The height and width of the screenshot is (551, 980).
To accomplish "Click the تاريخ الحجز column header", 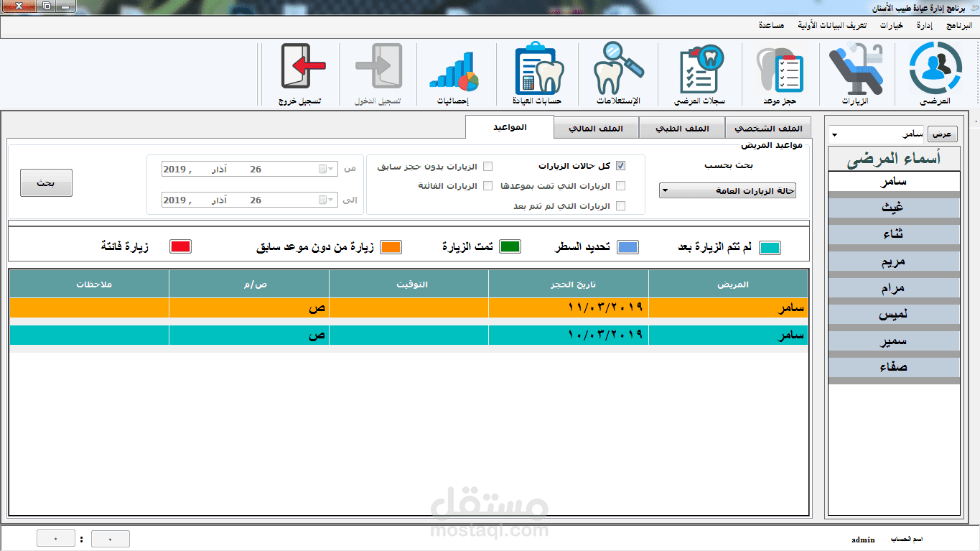I will coord(569,284).
